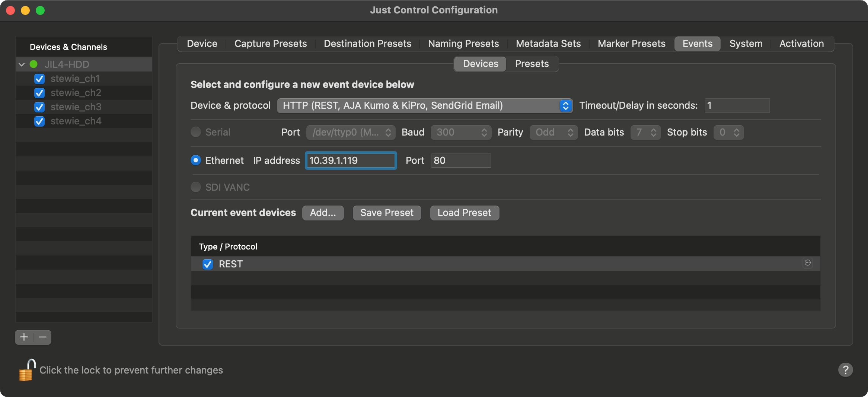Image resolution: width=868 pixels, height=397 pixels.
Task: Select the Events tab
Action: tap(698, 44)
